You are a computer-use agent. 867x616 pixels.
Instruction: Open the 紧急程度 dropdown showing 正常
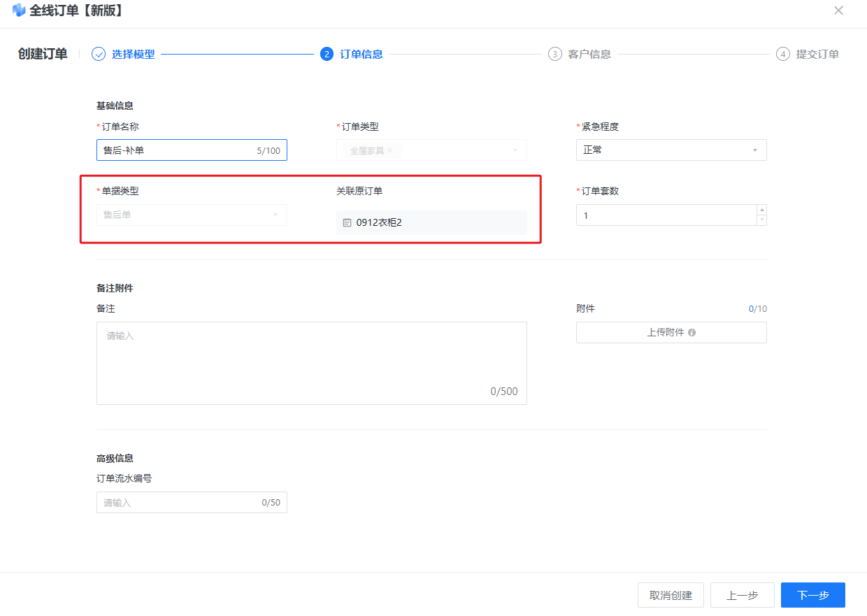point(671,150)
